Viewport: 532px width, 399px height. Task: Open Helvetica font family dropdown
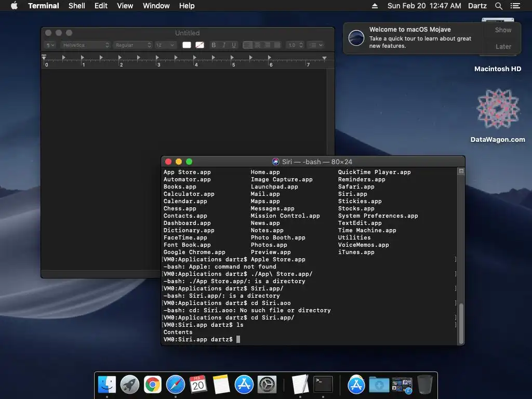pos(86,45)
